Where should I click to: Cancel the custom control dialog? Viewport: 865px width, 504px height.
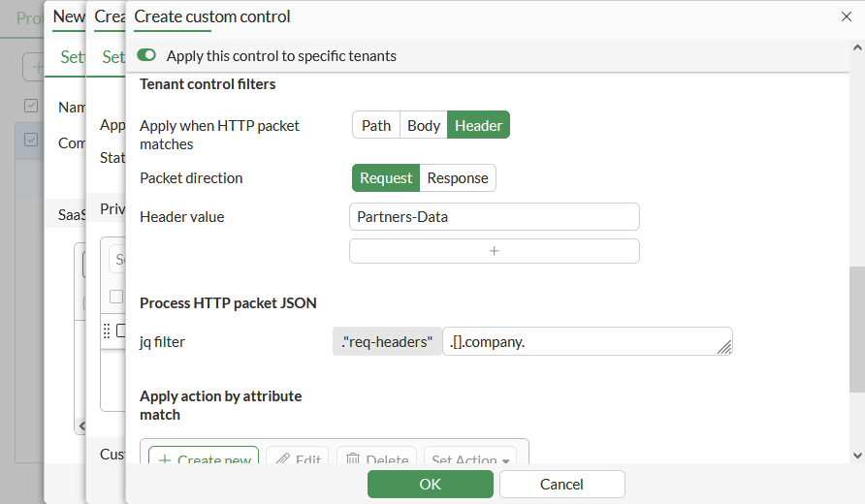click(561, 484)
